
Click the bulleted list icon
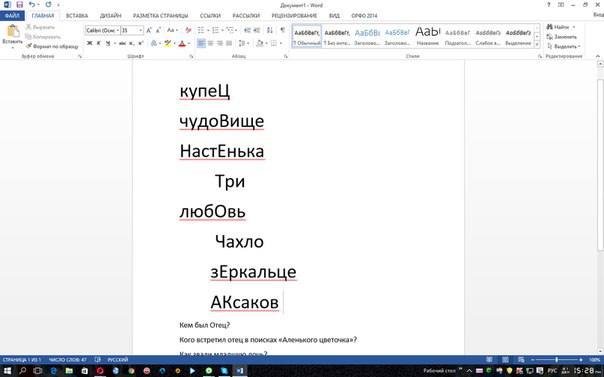[201, 30]
